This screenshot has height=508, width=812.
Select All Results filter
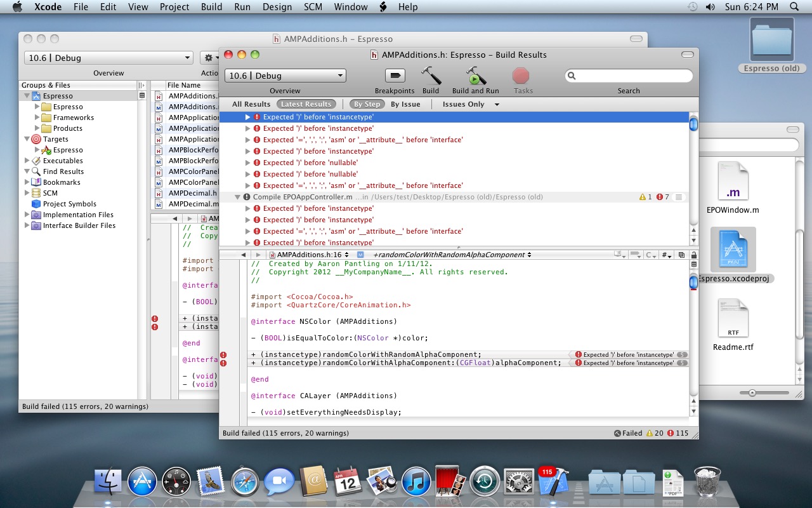point(251,104)
